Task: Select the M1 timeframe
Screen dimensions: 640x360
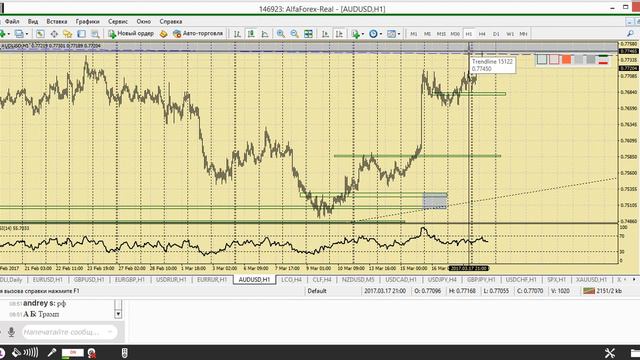Action: (413, 34)
